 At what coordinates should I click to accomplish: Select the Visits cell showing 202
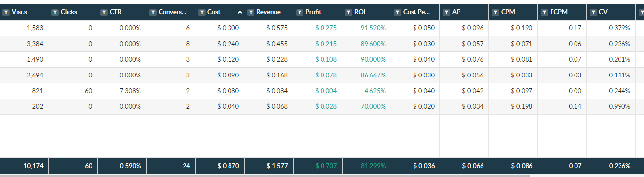(x=38, y=107)
